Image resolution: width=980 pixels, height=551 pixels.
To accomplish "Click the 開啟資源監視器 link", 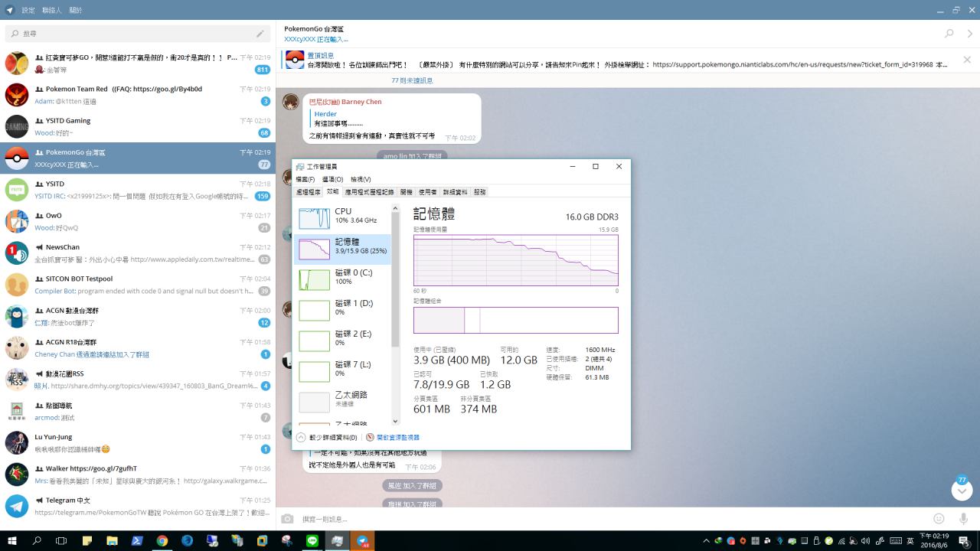I will 392,438.
